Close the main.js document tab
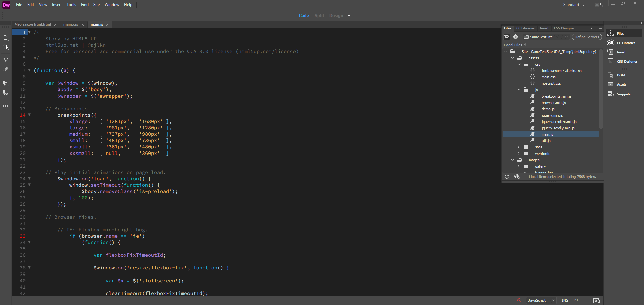Image resolution: width=644 pixels, height=305 pixels. pos(107,25)
